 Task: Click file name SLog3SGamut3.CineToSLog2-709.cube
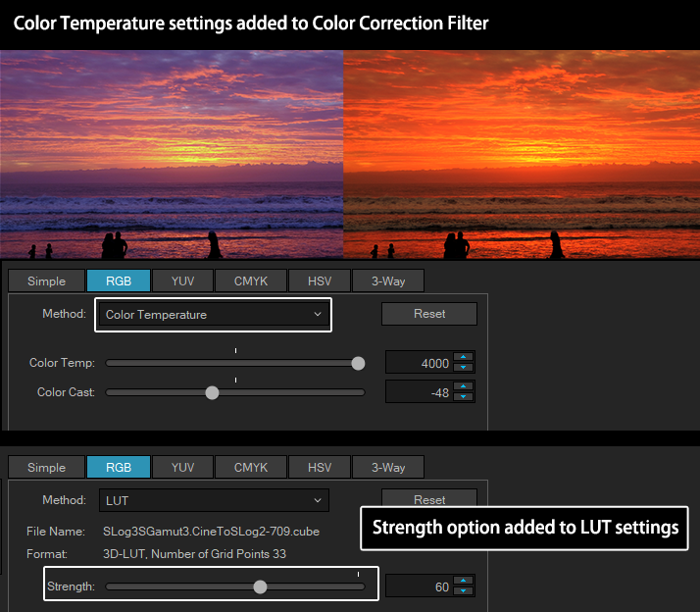pos(211,532)
